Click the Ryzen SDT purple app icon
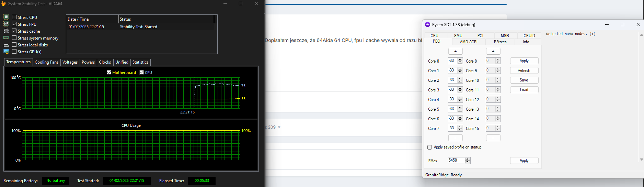The width and height of the screenshot is (644, 187). pyautogui.click(x=427, y=24)
